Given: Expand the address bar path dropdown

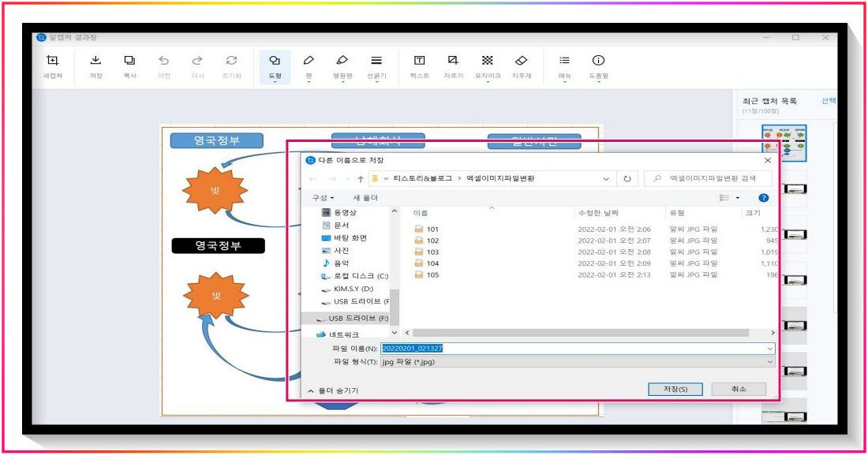Looking at the screenshot, I should point(605,179).
